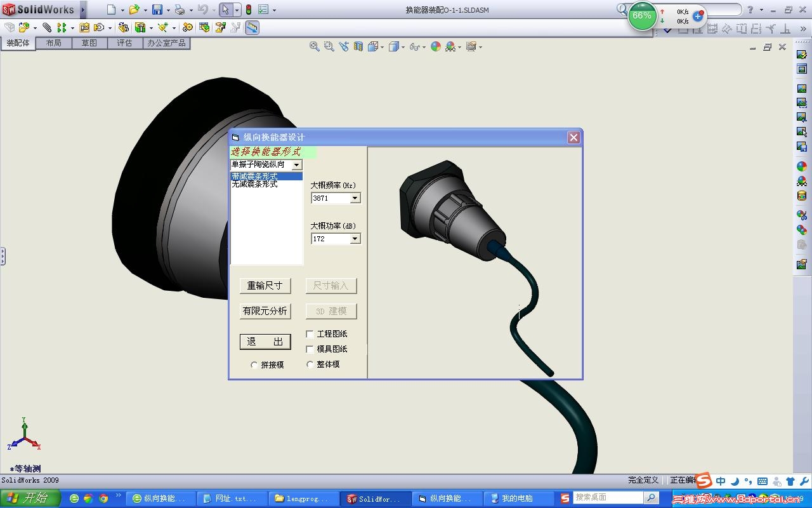
Task: Click the Zoom to Fit magnifier
Action: point(314,46)
